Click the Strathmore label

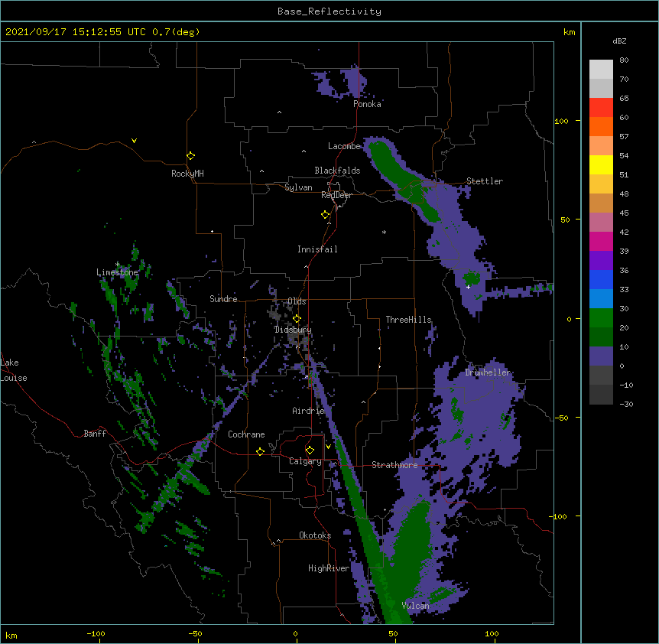(394, 465)
